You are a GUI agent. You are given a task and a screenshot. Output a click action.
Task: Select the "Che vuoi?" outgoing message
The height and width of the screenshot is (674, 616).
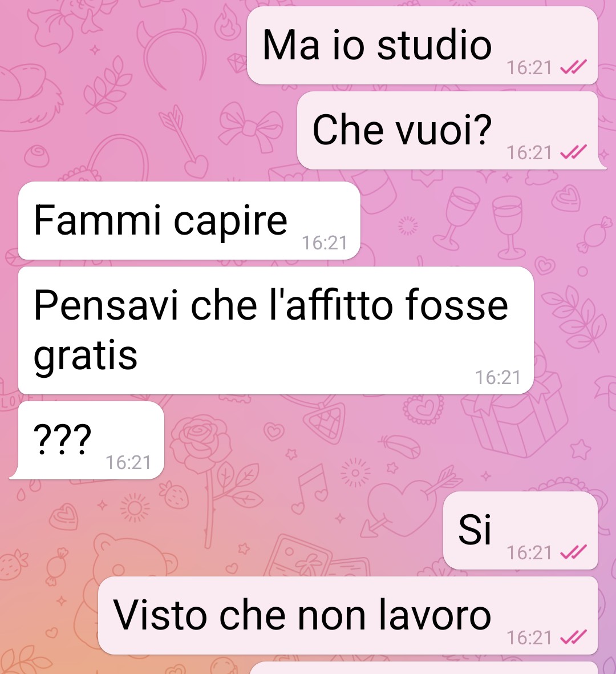(448, 130)
